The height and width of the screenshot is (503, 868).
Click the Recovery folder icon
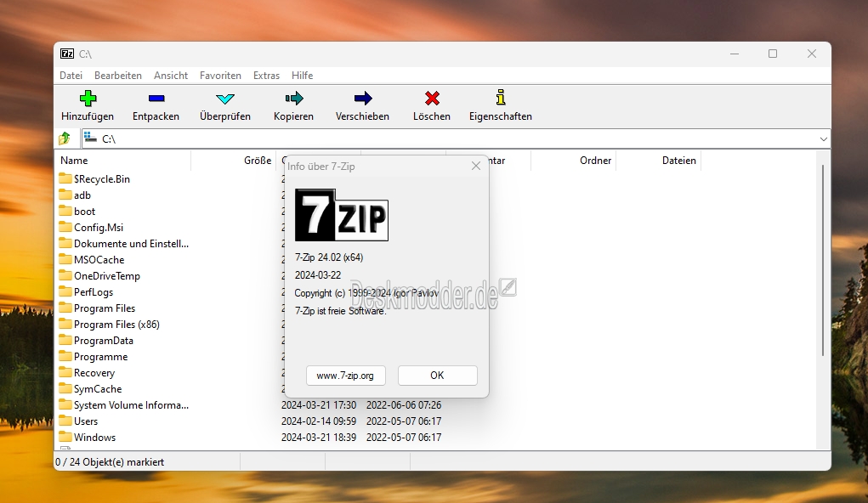(65, 372)
